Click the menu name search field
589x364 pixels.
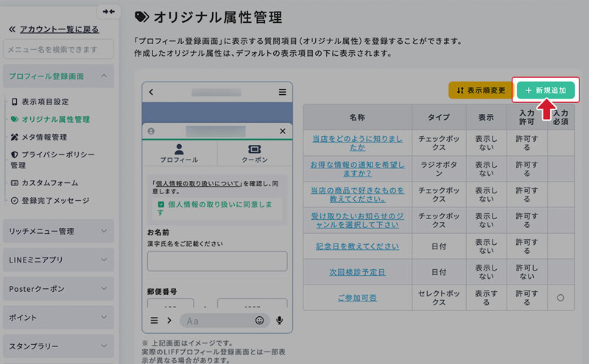[58, 49]
